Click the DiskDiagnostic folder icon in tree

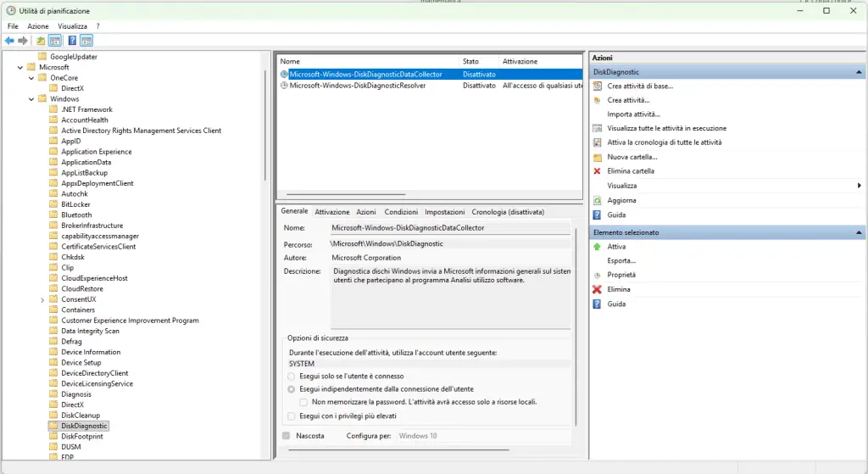53,426
